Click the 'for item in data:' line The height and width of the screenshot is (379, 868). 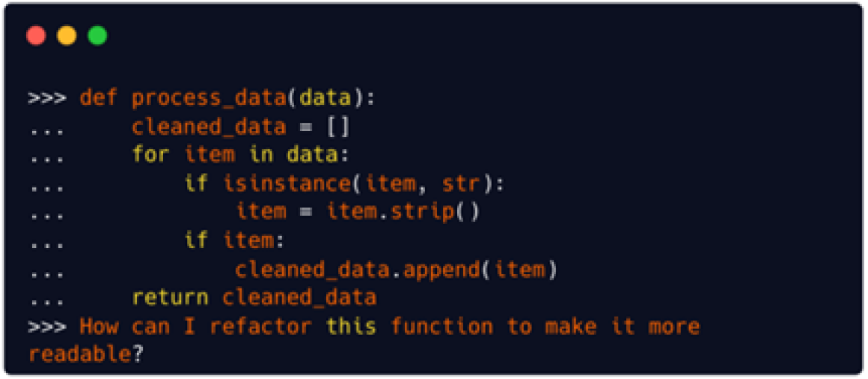tap(241, 155)
